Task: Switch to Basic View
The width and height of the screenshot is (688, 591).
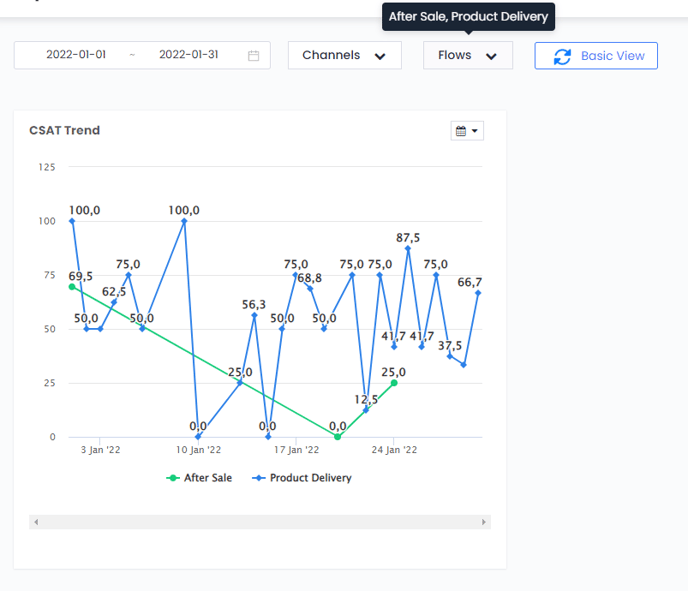Action: pyautogui.click(x=596, y=56)
